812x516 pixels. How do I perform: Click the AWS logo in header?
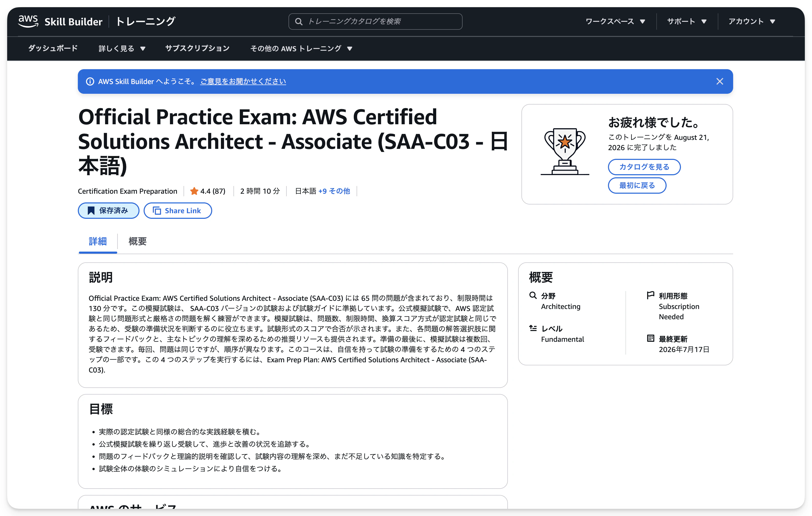(x=28, y=21)
